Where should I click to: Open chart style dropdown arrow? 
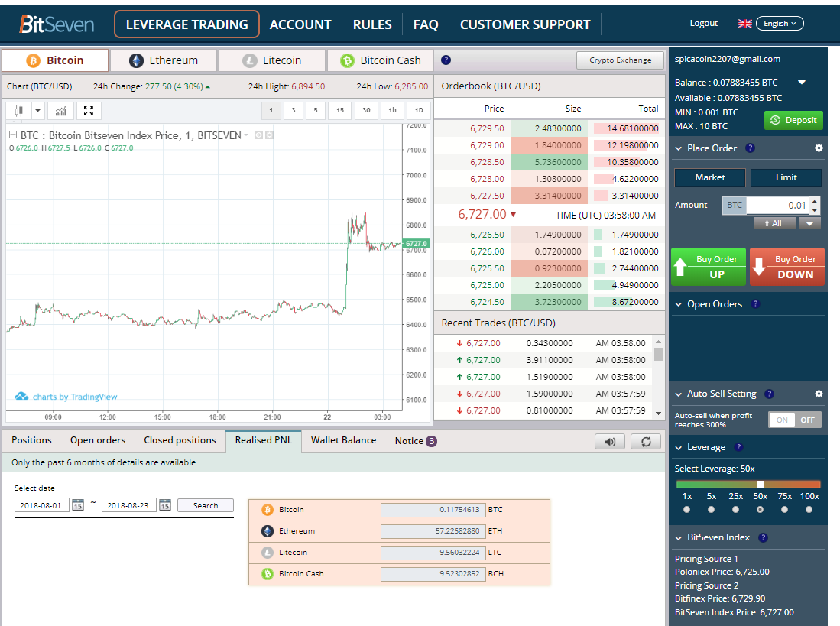pyautogui.click(x=37, y=111)
